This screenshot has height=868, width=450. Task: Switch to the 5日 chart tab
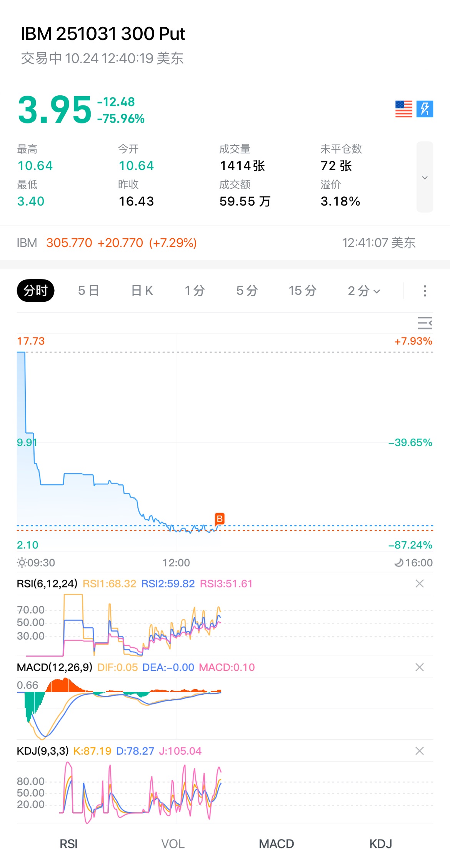click(x=88, y=291)
